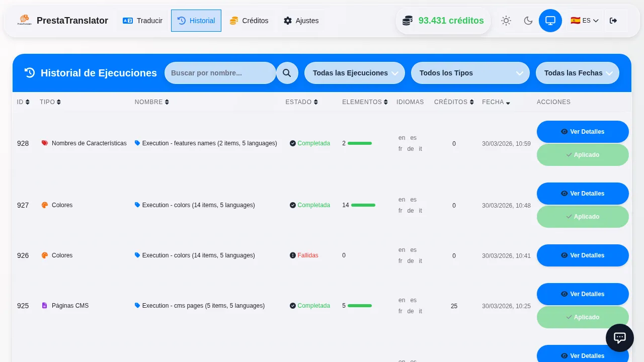This screenshot has height=362, width=644.
Task: Click the progress bar of execution 927
Action: (x=363, y=205)
